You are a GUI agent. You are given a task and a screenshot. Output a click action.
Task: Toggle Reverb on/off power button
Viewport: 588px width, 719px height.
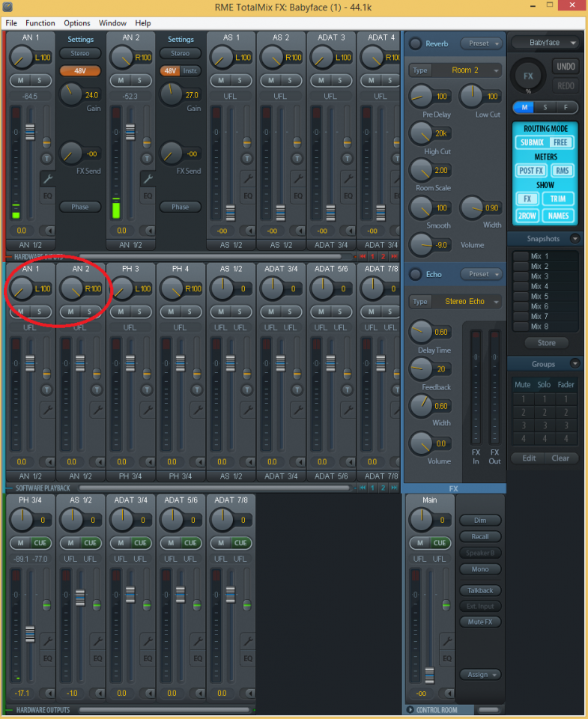(415, 43)
